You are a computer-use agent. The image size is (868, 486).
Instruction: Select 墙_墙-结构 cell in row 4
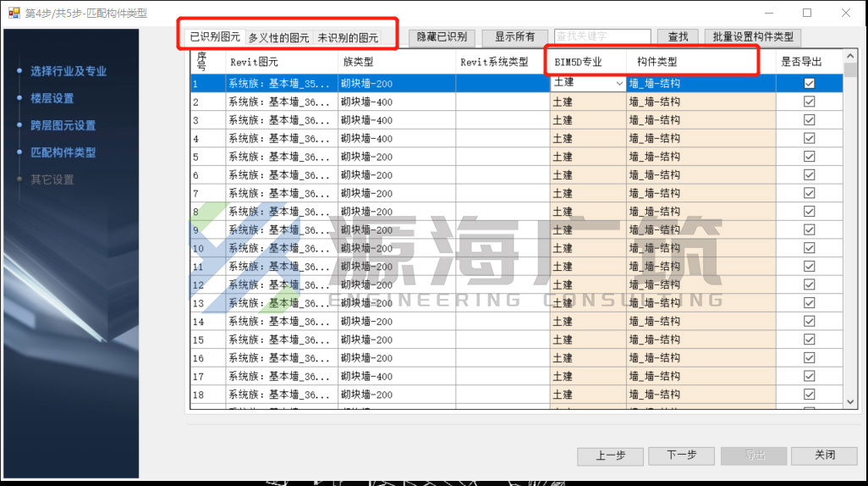700,139
